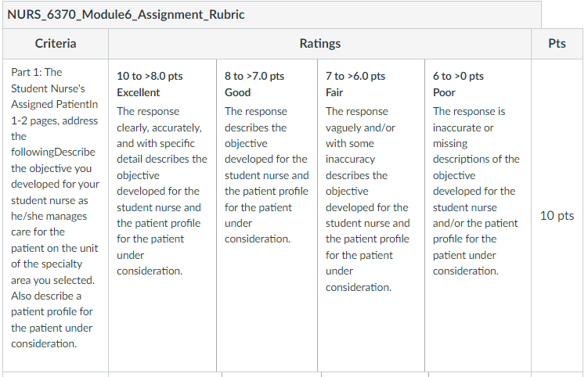Select the Good rating label
Screen dimensions: 588x377
pos(237,92)
